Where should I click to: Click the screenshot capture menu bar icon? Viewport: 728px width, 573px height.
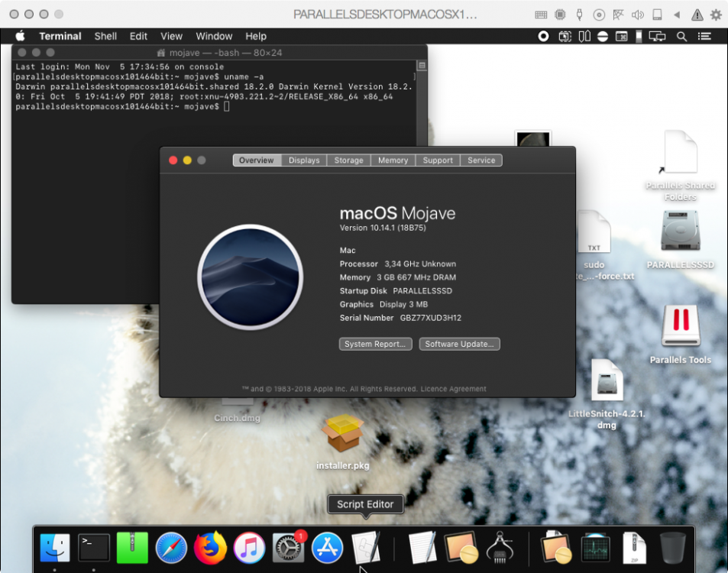565,36
